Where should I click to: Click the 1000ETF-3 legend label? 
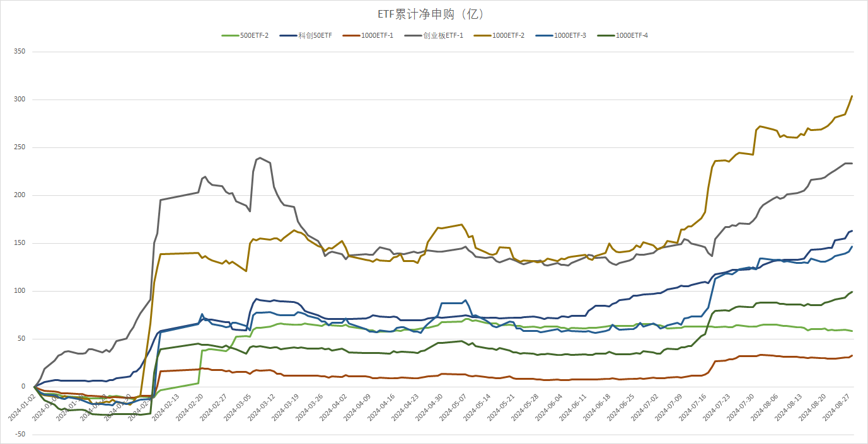570,35
